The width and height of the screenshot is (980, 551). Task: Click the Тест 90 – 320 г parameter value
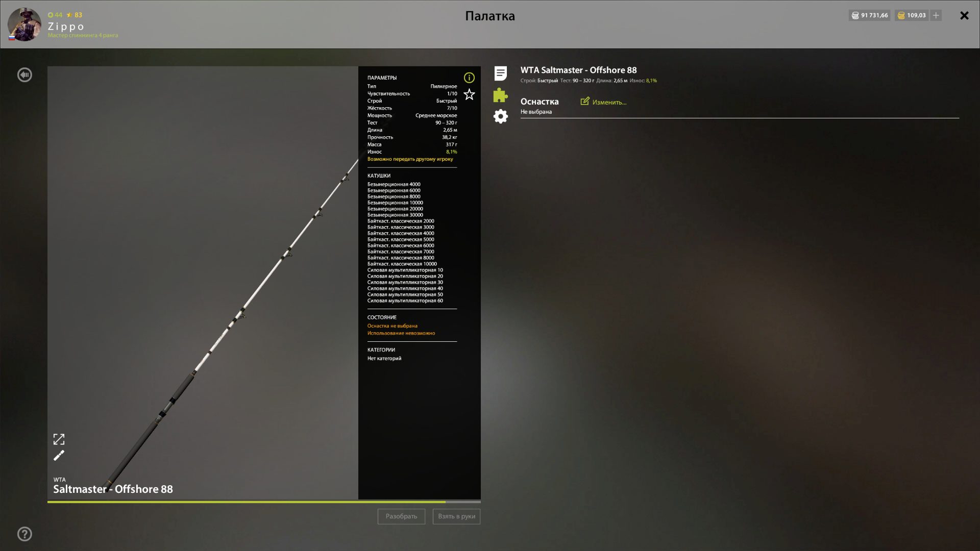pos(446,123)
